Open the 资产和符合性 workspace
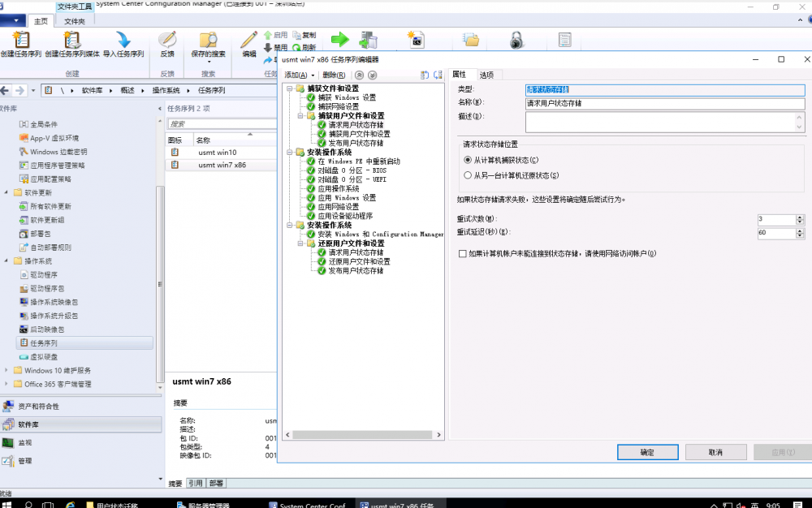 80,406
